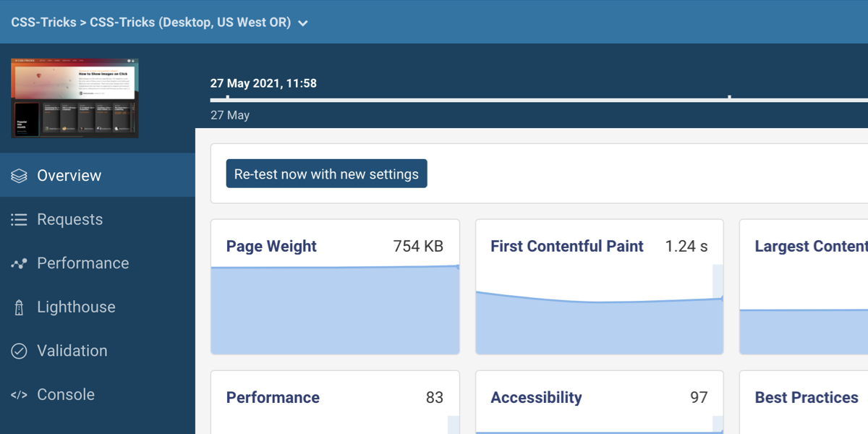Click the Performance graph icon in sidebar
The image size is (868, 434).
[x=19, y=264]
